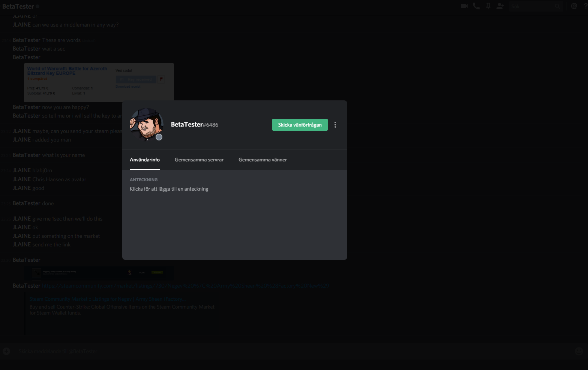Viewport: 588px width, 370px height.
Task: Switch to Gemensamma vänner tab
Action: 262,160
